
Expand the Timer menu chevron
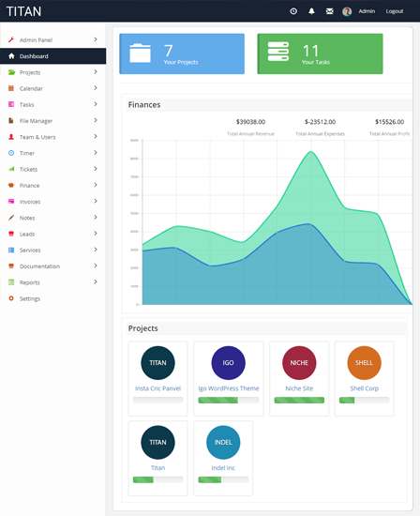pos(96,152)
